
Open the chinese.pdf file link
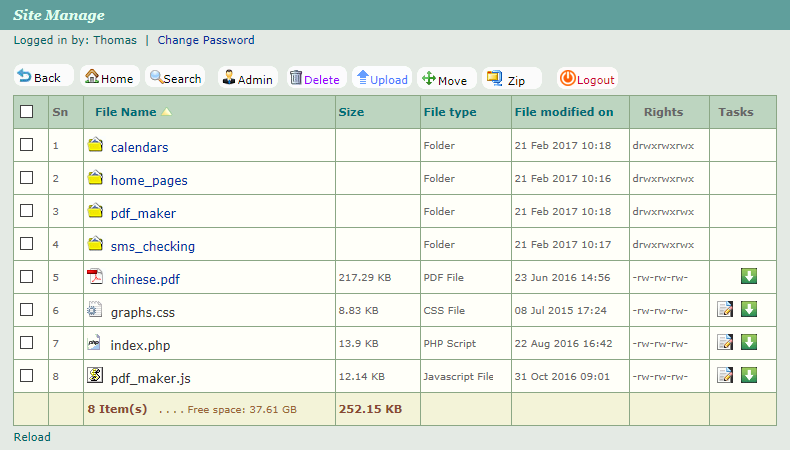click(145, 279)
